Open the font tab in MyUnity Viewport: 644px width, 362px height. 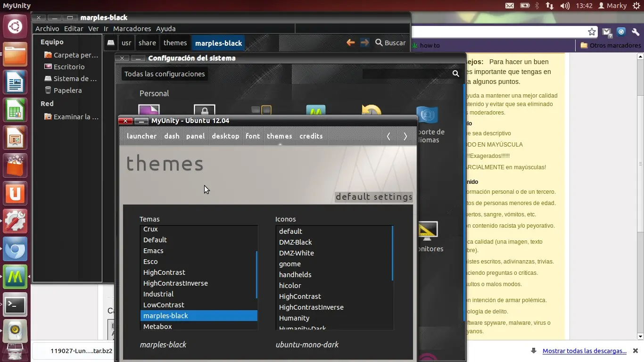(253, 136)
